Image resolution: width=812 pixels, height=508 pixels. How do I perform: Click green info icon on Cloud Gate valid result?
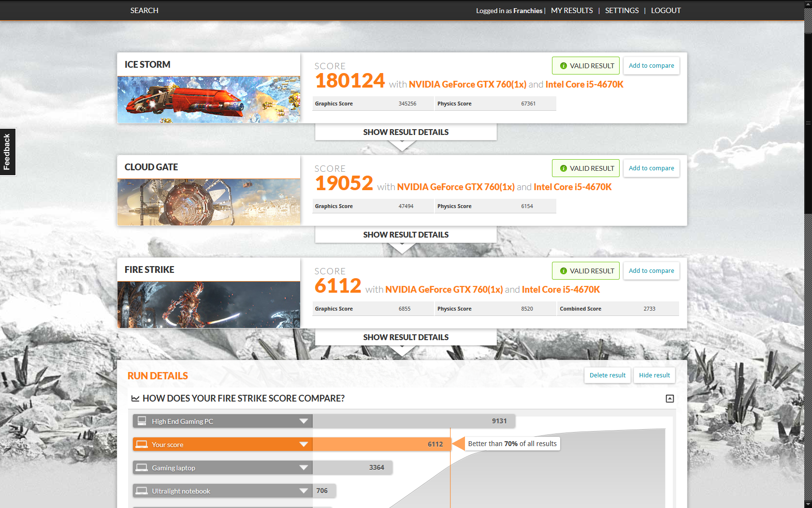click(563, 168)
